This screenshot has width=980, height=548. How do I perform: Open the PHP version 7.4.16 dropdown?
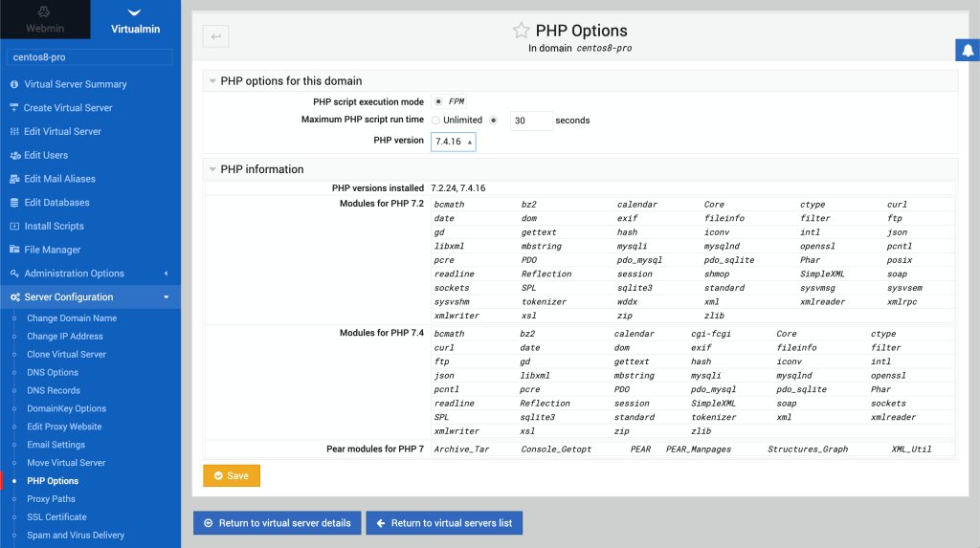pyautogui.click(x=453, y=142)
